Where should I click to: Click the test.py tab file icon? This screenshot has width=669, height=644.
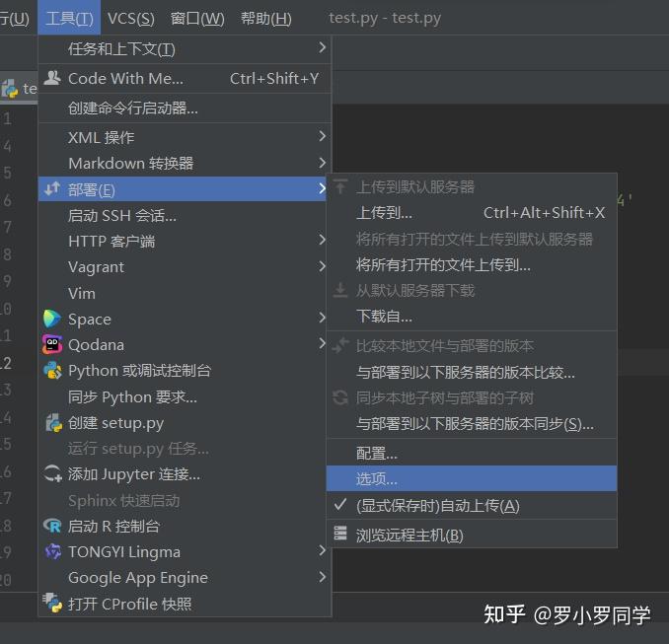pyautogui.click(x=10, y=89)
